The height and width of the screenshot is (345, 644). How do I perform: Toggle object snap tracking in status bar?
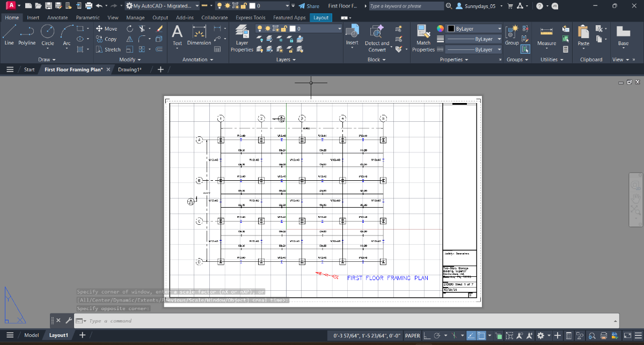click(471, 336)
